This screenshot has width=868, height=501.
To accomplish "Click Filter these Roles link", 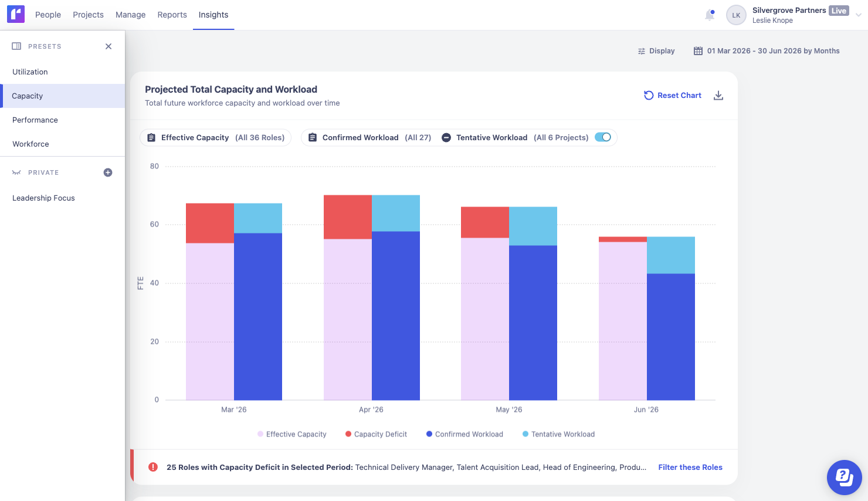I will (x=690, y=467).
